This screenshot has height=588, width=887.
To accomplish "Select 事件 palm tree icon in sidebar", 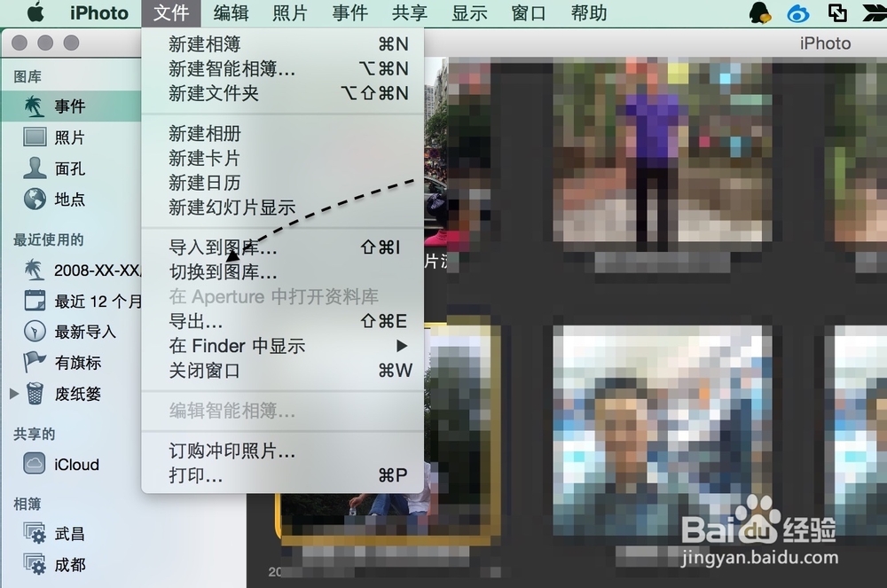I will 35,106.
